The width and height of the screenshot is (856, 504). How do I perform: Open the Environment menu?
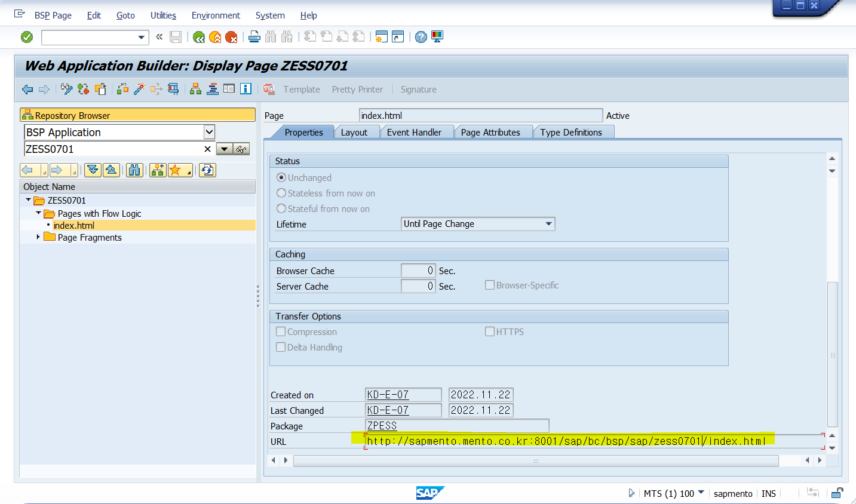point(216,16)
